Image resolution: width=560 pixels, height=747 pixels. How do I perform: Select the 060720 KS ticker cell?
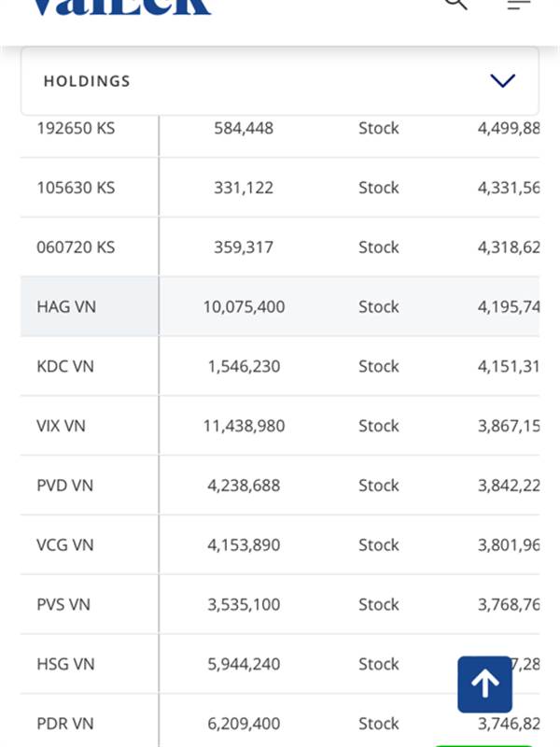(76, 247)
